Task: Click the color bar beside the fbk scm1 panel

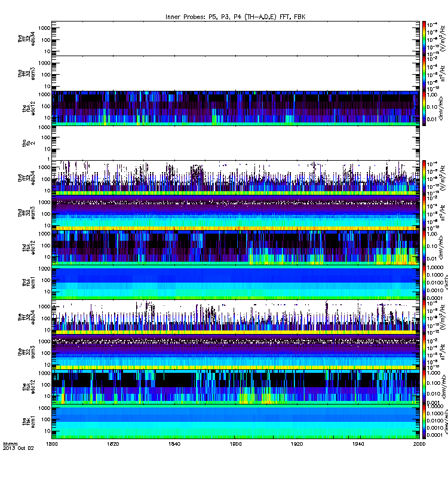Action: [x=424, y=422]
